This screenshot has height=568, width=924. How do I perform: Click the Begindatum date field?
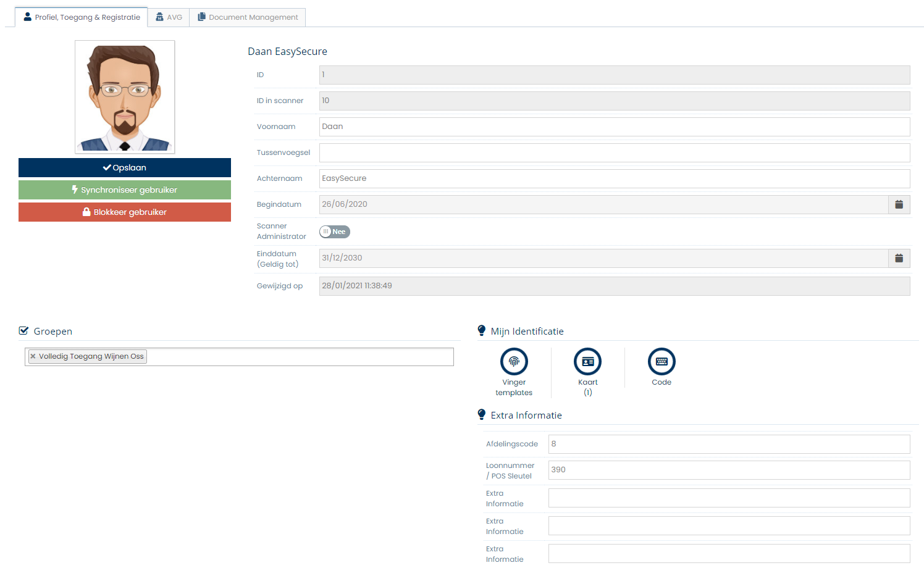(x=603, y=204)
